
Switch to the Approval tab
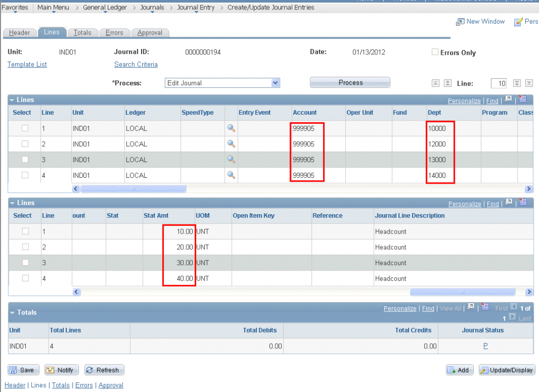150,33
